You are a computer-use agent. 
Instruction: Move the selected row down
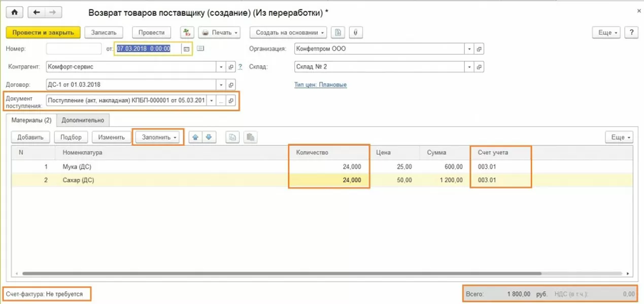pos(209,137)
